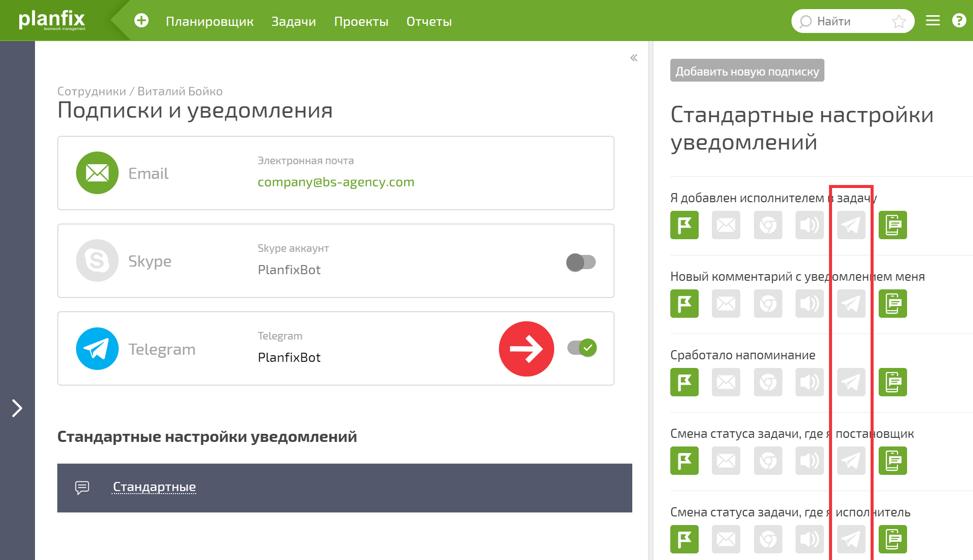This screenshot has width=973, height=560.
Task: Toggle Telegram icon for 'Я добавлен исполнителем'
Action: (x=851, y=225)
